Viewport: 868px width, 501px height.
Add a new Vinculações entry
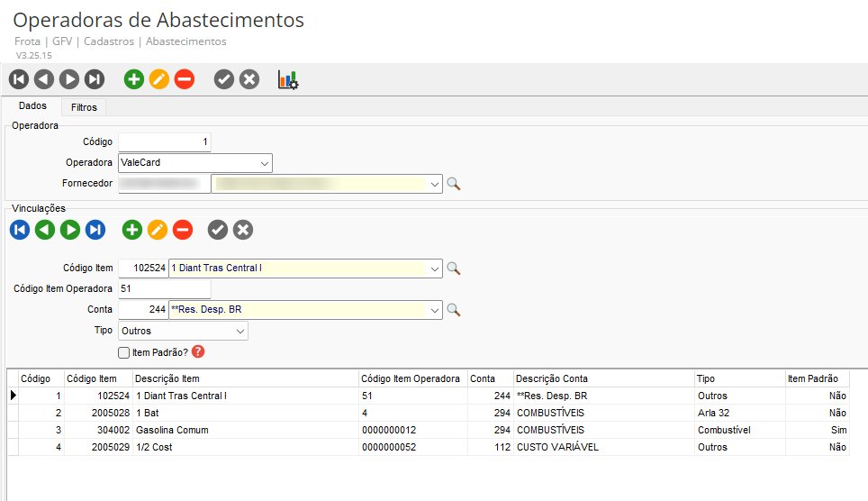coord(132,230)
